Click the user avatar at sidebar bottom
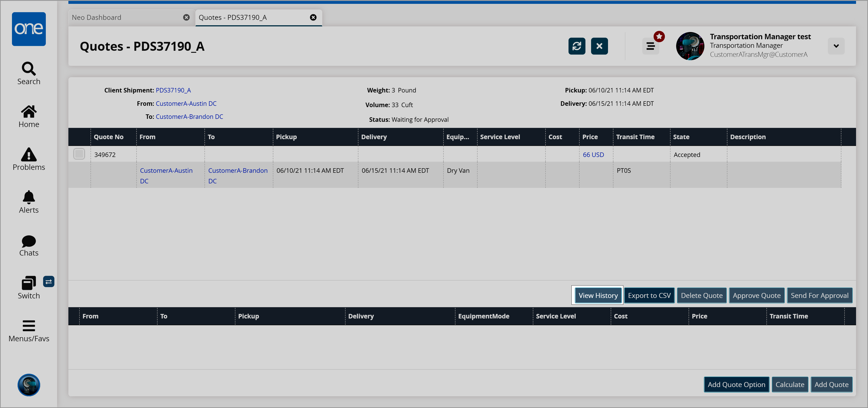This screenshot has height=408, width=868. [29, 385]
